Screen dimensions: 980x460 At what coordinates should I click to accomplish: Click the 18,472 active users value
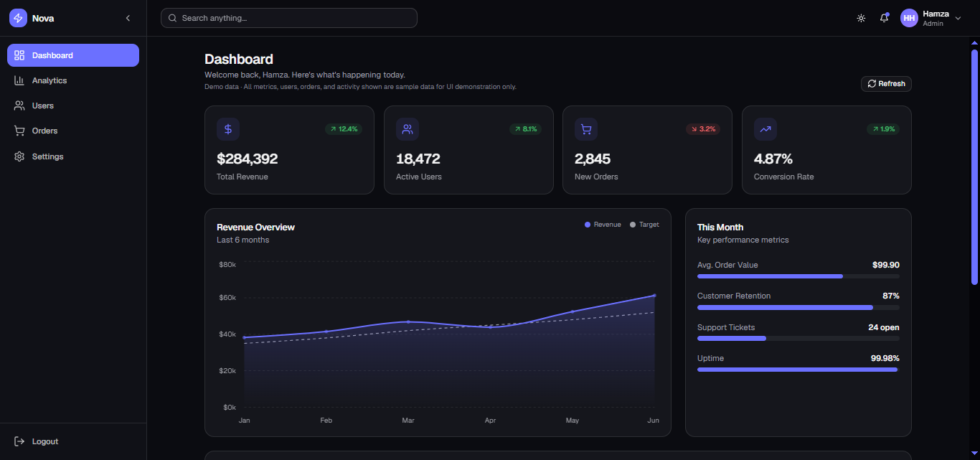[x=418, y=159]
